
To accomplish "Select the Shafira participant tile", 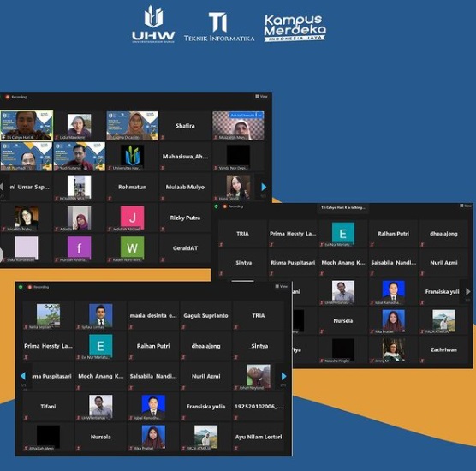I will click(185, 126).
